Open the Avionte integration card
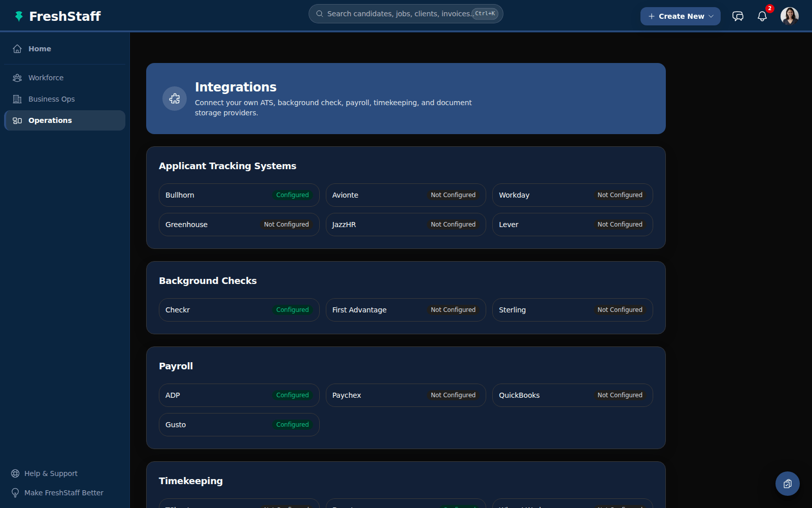812x508 pixels. point(406,195)
